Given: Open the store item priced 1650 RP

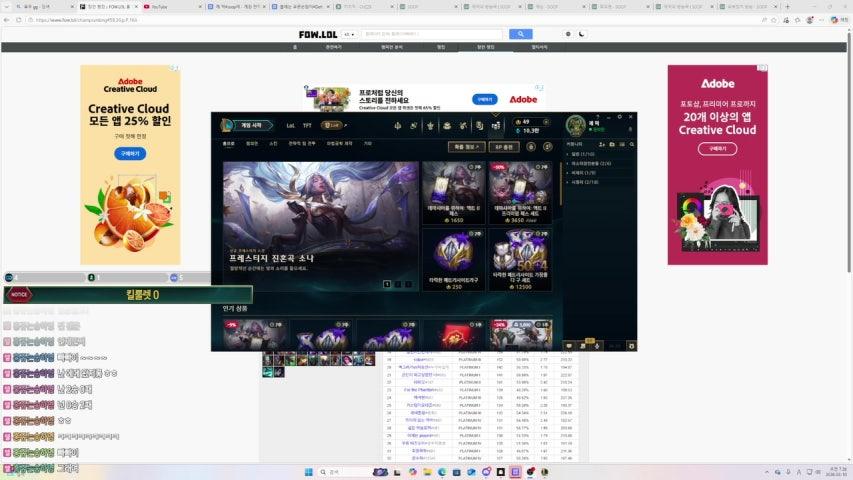Looking at the screenshot, I should 453,193.
